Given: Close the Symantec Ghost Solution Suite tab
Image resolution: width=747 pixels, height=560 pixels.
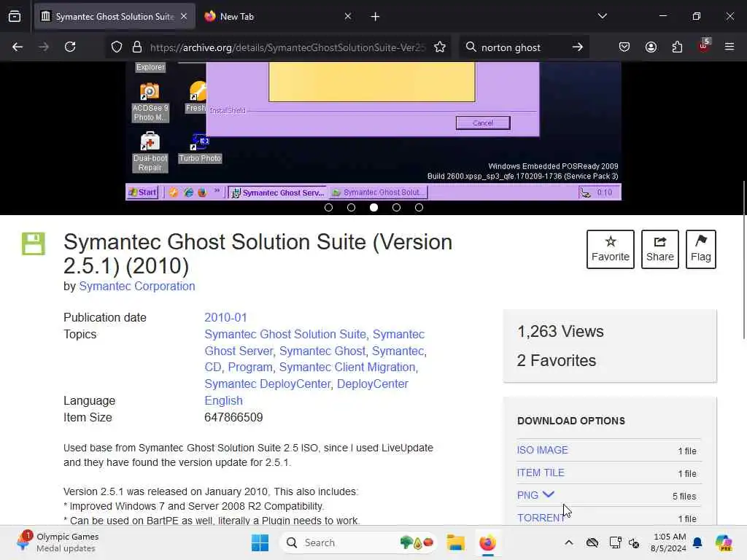Looking at the screenshot, I should coord(184,16).
